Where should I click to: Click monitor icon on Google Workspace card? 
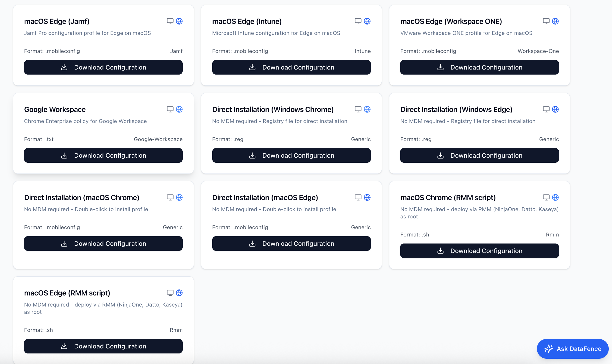point(170,109)
